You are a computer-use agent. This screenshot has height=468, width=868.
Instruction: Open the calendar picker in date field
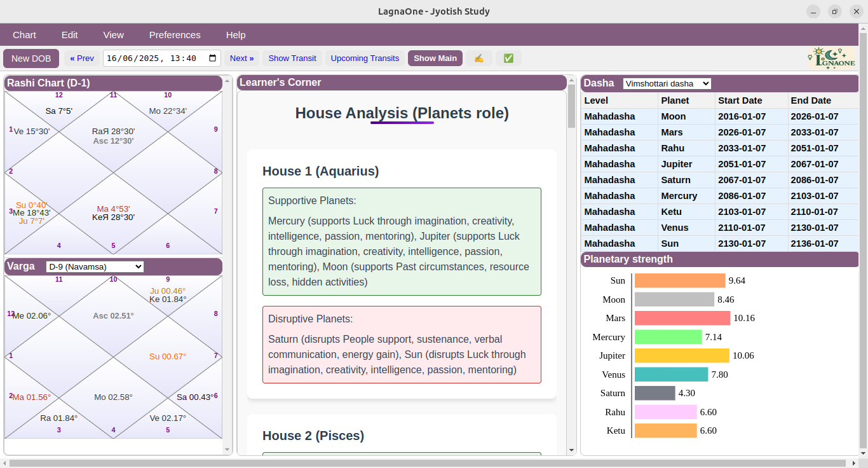point(213,58)
